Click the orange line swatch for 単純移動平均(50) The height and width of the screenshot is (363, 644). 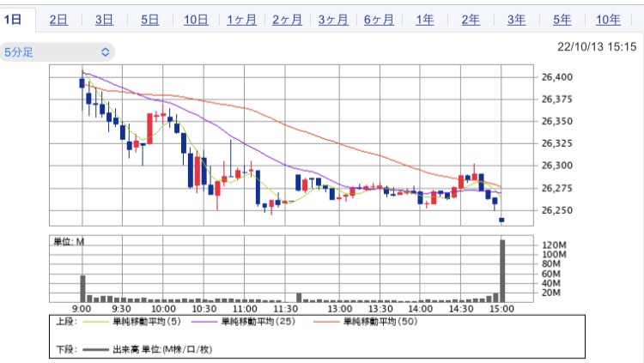326,322
